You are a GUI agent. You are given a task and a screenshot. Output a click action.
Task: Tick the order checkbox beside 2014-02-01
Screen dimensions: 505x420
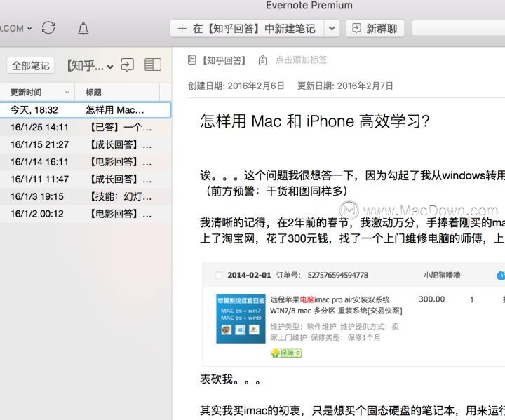click(218, 276)
